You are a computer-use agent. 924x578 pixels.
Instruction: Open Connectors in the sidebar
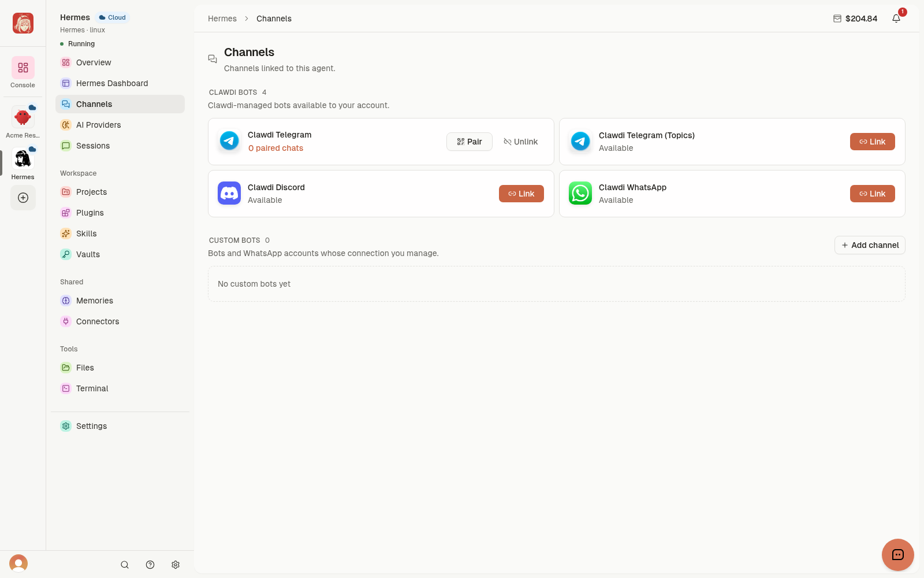(x=120, y=321)
